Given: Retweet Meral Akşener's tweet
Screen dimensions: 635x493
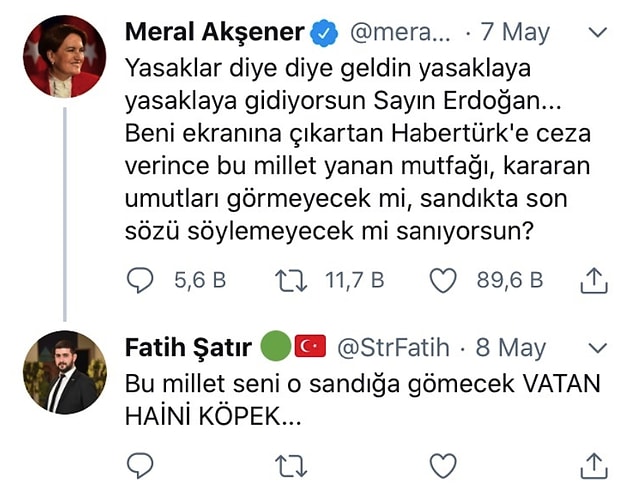Looking at the screenshot, I should [291, 281].
